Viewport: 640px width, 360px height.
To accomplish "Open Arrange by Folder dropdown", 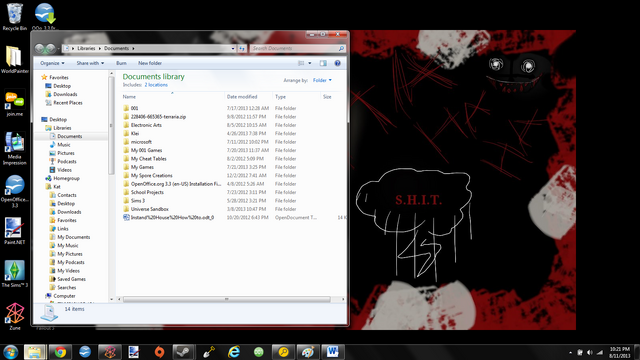I will (322, 80).
